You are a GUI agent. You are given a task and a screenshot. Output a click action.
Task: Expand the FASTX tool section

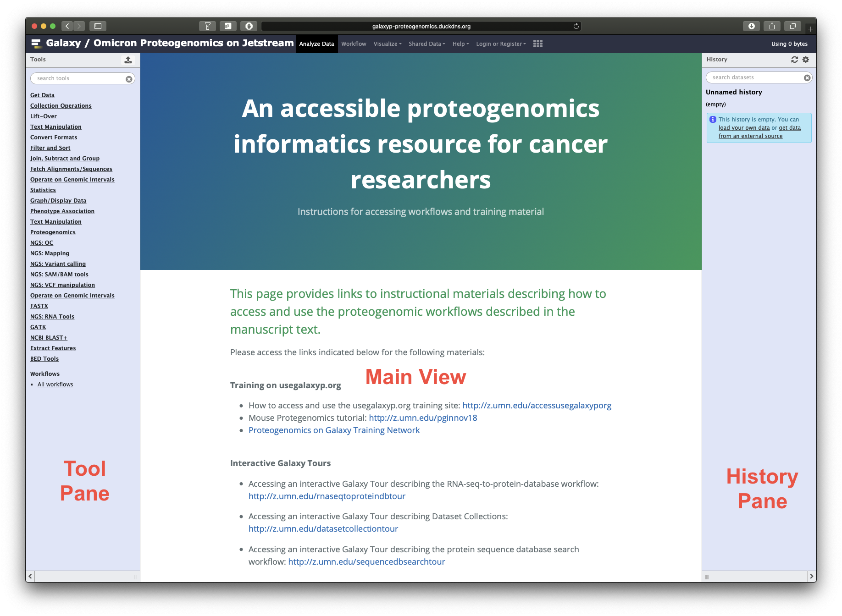[x=39, y=306]
